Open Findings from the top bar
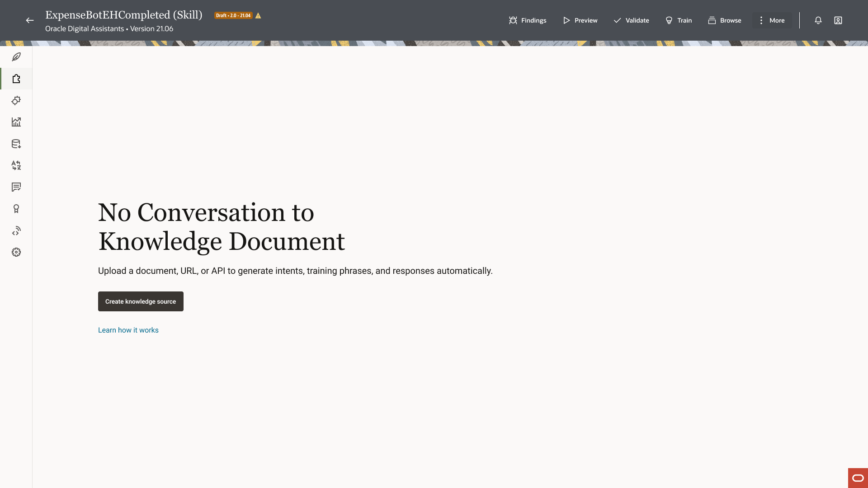This screenshot has height=488, width=868. tap(528, 20)
